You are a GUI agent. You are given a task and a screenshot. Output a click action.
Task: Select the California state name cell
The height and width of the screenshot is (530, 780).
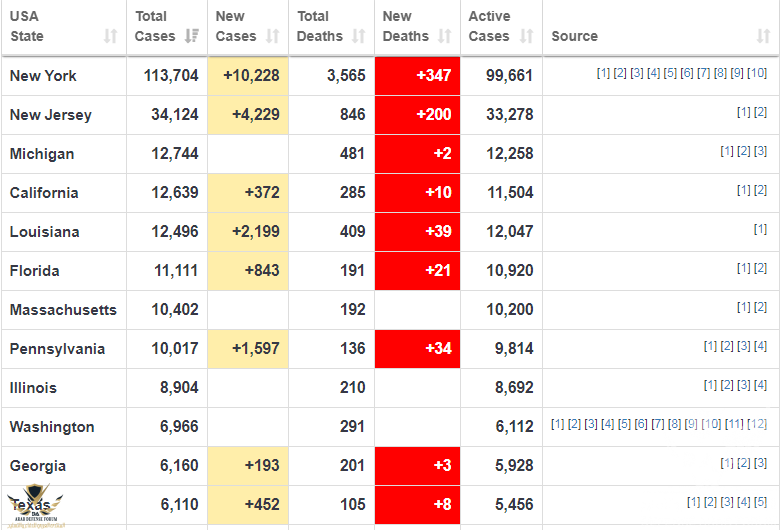[44, 193]
